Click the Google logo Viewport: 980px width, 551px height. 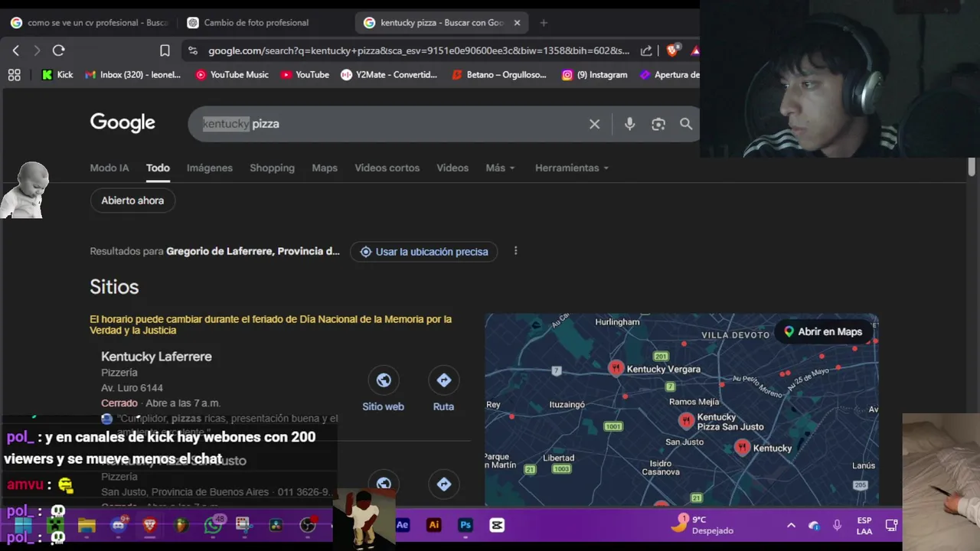point(122,122)
